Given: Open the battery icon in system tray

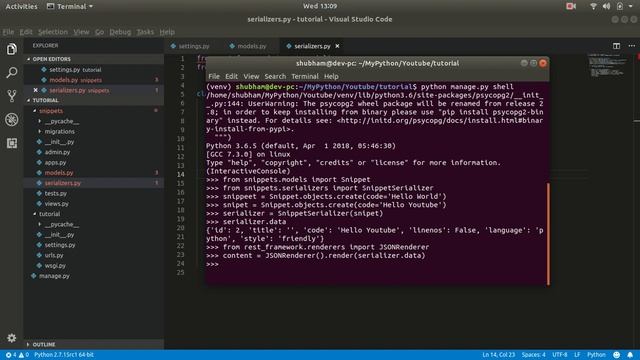Looking at the screenshot, I should click(x=620, y=6).
